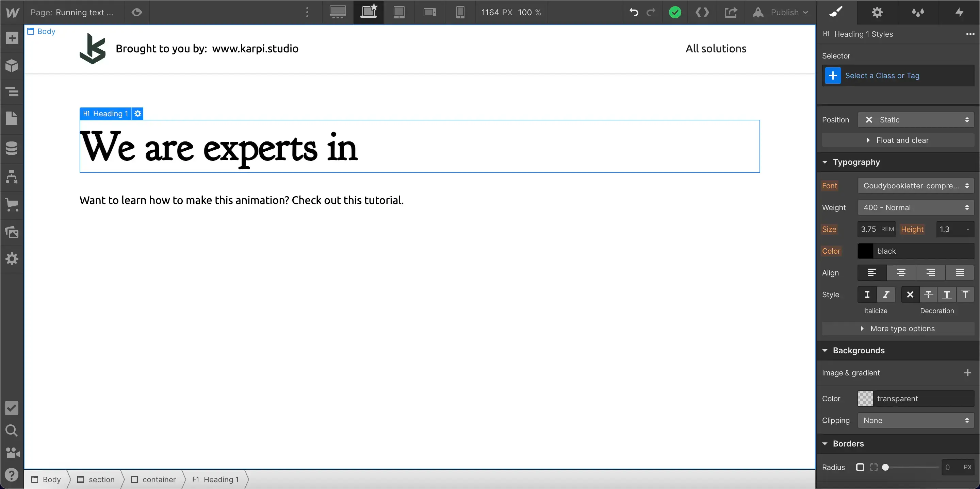Screen dimensions: 980x489
Task: Open the Navigator panel
Action: coord(12,91)
